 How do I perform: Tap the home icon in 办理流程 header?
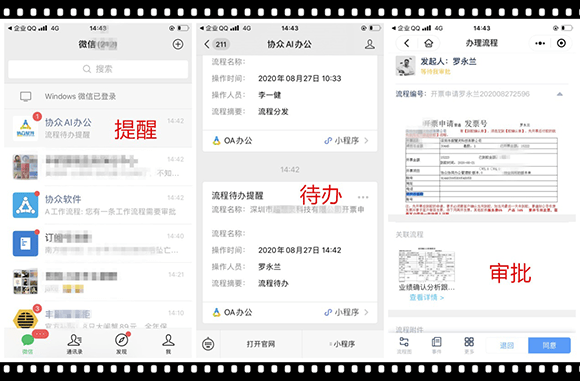point(428,43)
